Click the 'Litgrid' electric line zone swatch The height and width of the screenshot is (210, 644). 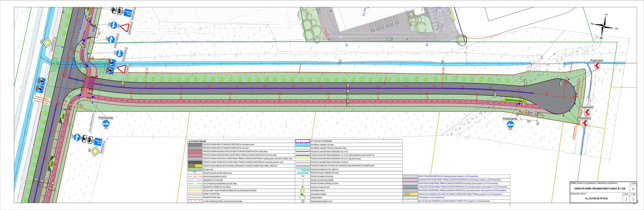coord(195,201)
